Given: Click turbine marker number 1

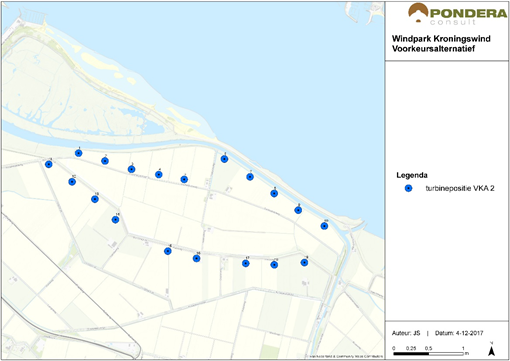Looking at the screenshot, I should pos(79,153).
